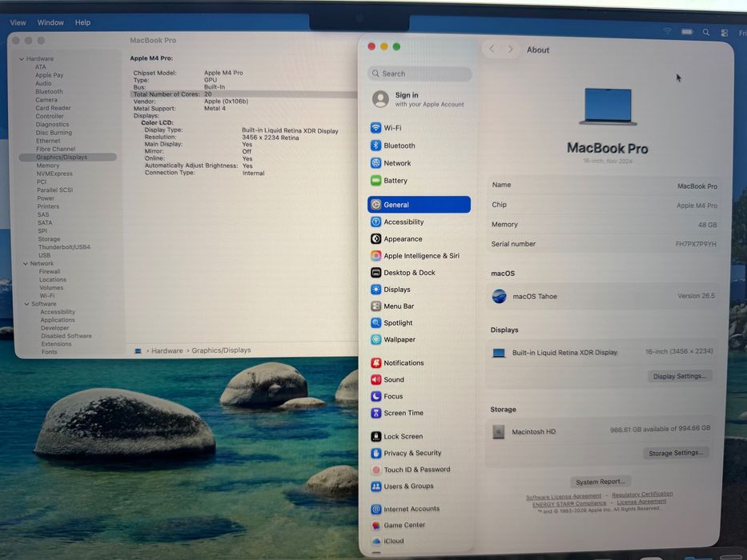Image resolution: width=747 pixels, height=560 pixels.
Task: Click the macOS Tahoe version row
Action: [x=603, y=296]
